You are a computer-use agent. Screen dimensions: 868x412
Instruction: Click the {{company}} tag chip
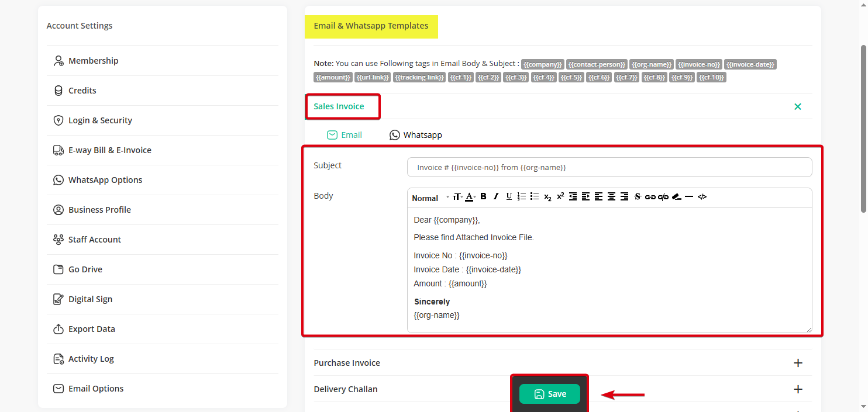[543, 64]
